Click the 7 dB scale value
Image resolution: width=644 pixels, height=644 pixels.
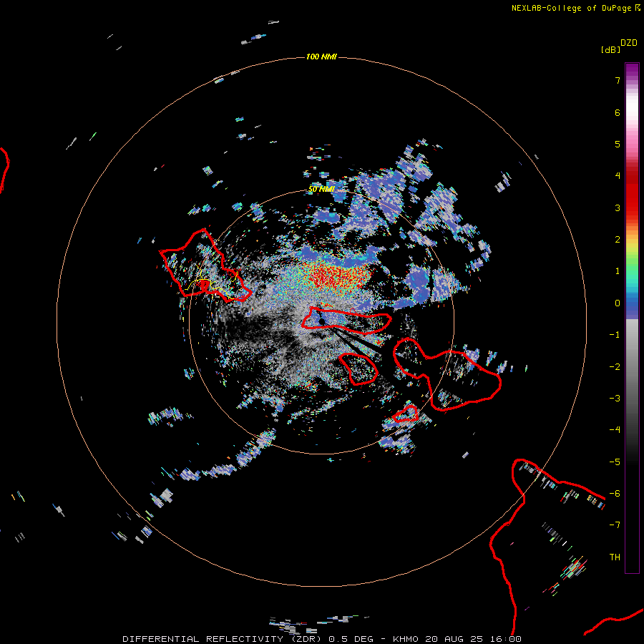tap(618, 80)
